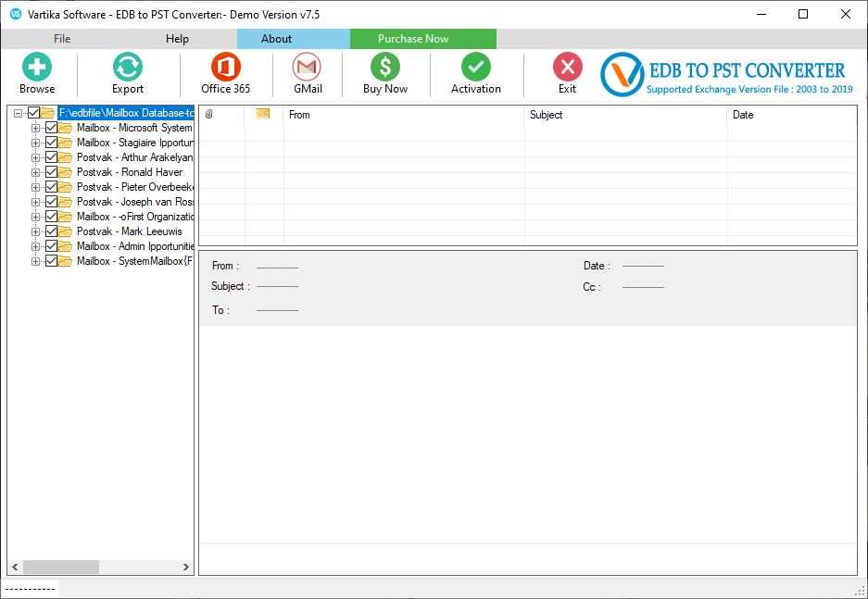Click the Exit label in toolbar
The height and width of the screenshot is (599, 868).
[568, 89]
